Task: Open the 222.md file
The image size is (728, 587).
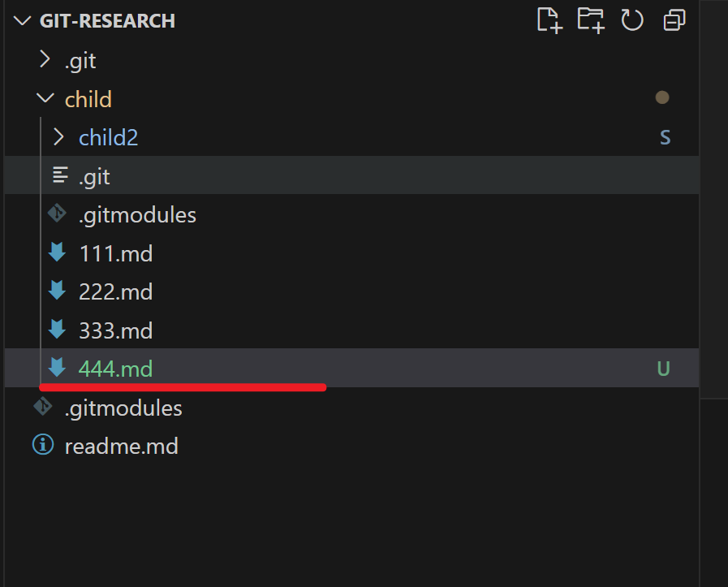Action: point(115,292)
